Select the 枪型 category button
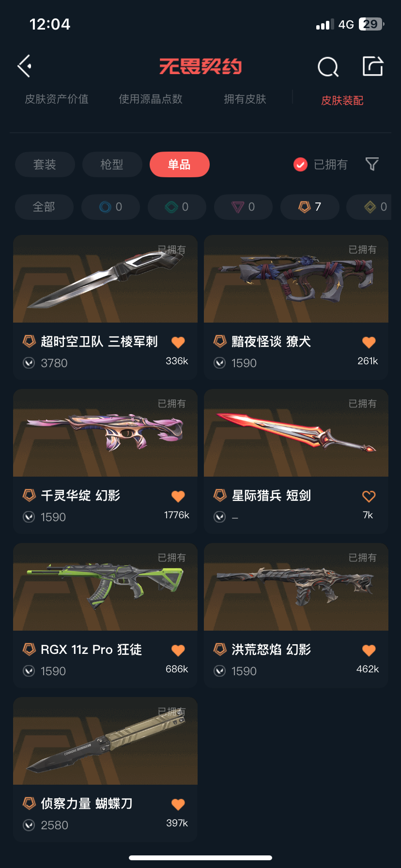401x868 pixels. (x=112, y=165)
